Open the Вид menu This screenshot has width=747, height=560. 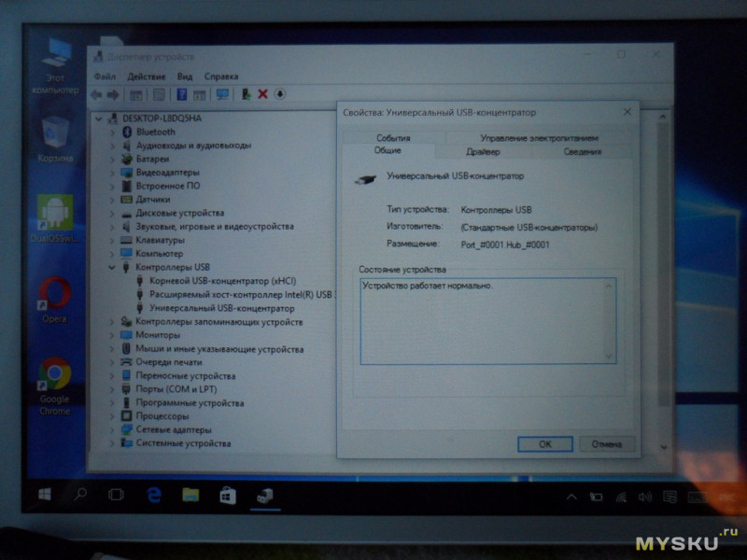pos(185,77)
